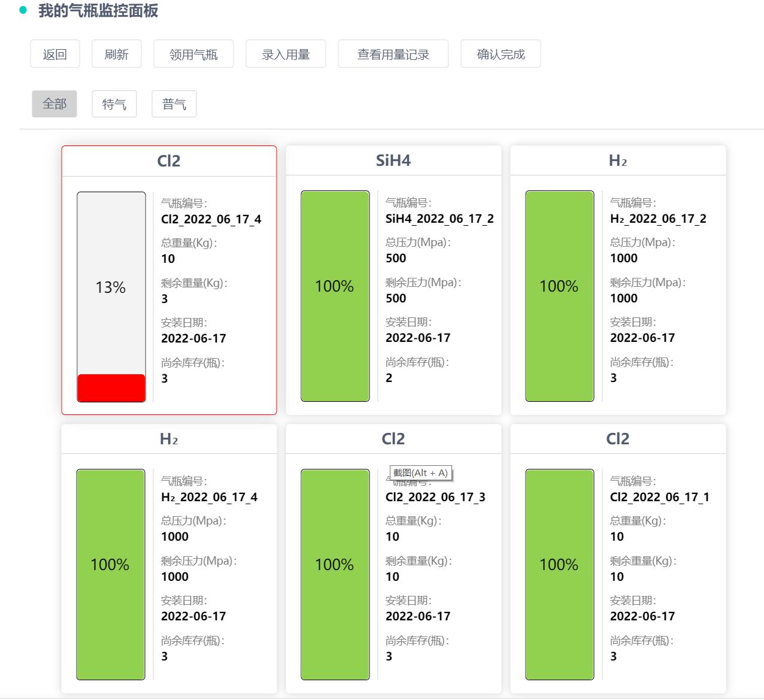Click the 截图(Alt + A) tooltip label
The image size is (764, 700).
click(421, 472)
